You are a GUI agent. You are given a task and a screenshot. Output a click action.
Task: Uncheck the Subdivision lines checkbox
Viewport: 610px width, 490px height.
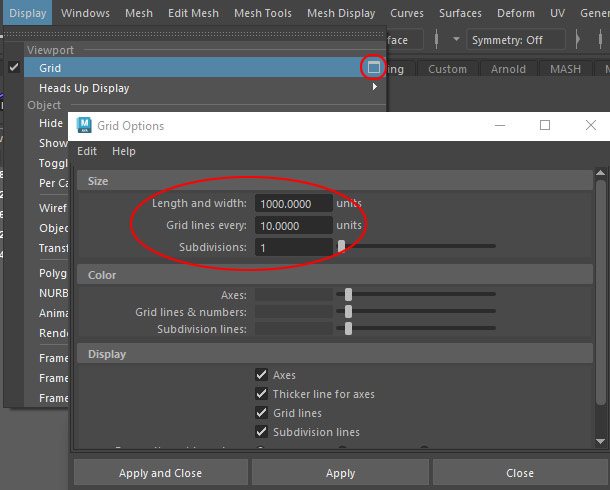262,432
